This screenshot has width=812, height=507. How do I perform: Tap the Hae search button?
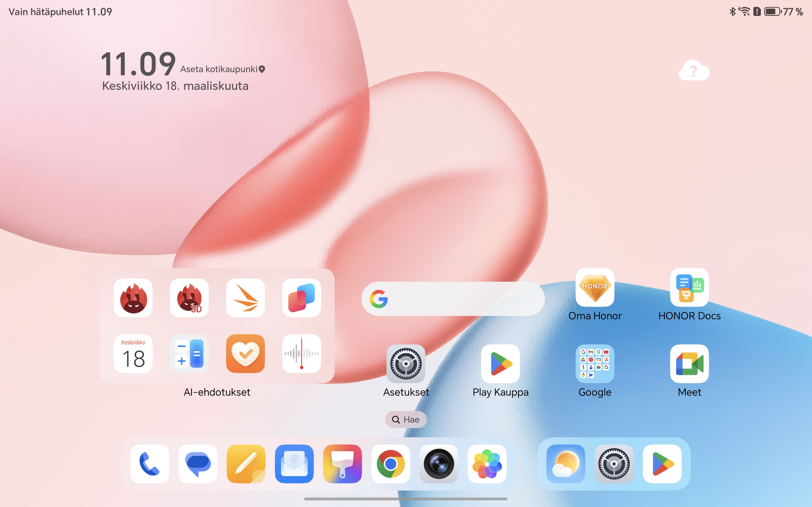tap(406, 420)
